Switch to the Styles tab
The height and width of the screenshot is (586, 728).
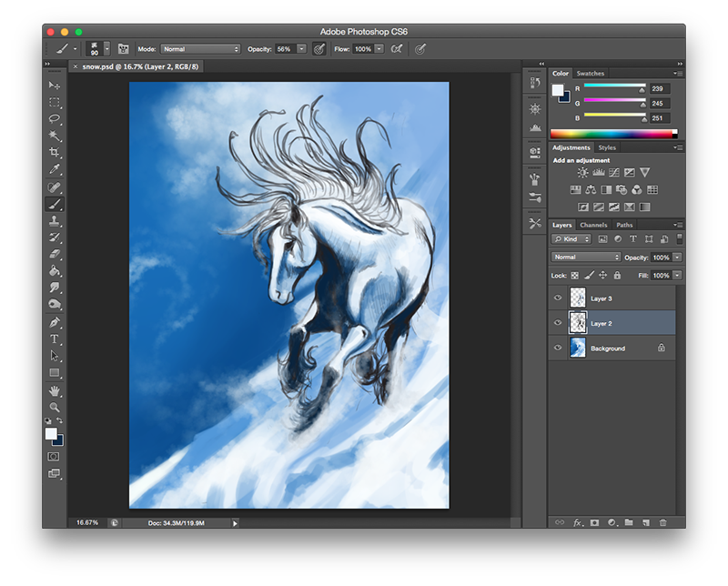607,147
